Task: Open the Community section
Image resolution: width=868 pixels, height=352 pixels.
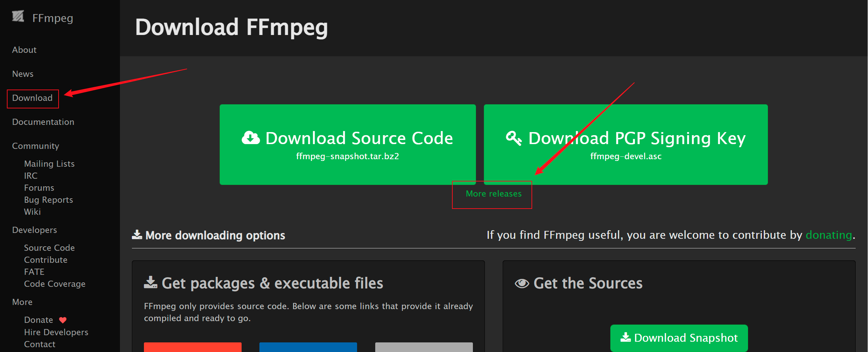Action: point(36,146)
